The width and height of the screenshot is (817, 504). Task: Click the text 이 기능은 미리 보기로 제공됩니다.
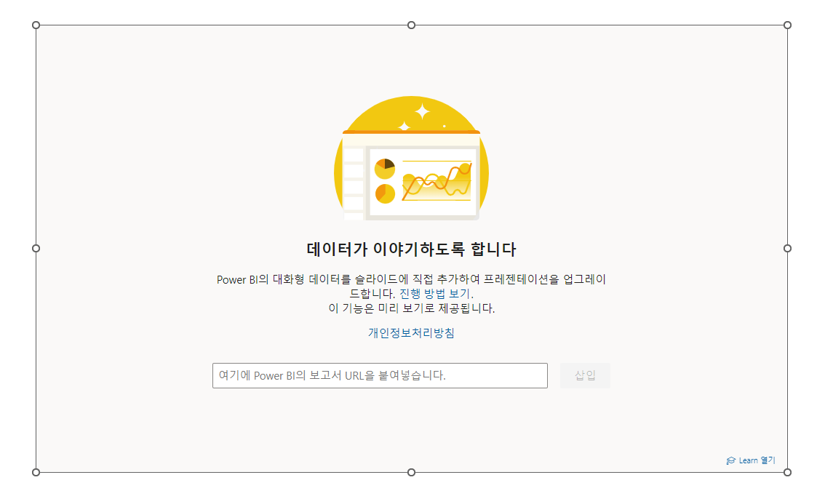411,308
